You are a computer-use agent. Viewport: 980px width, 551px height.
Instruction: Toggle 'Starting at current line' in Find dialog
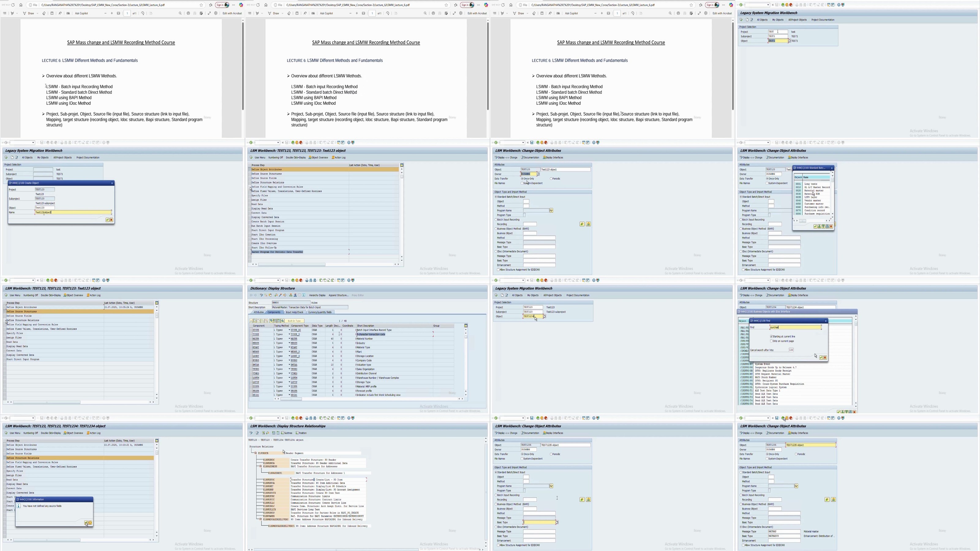click(x=771, y=336)
